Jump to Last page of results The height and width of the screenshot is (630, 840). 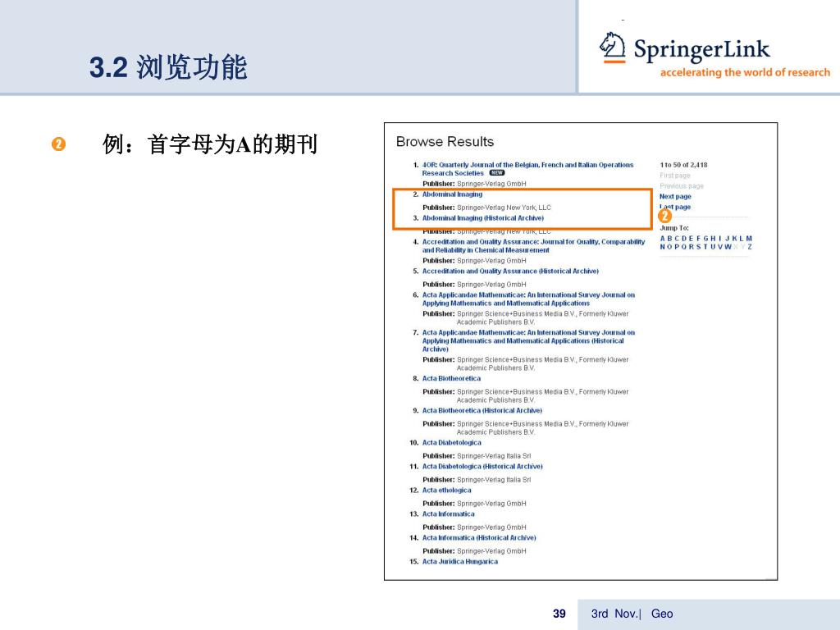pyautogui.click(x=675, y=207)
